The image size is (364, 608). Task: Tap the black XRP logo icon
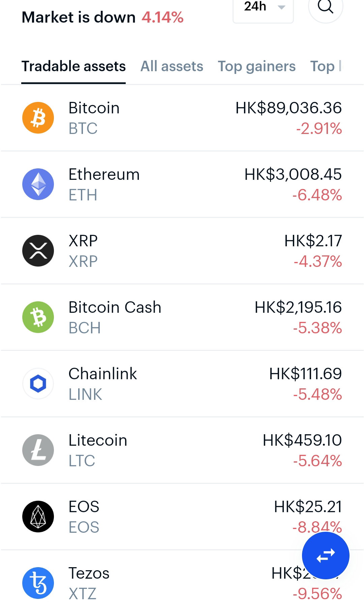(38, 251)
